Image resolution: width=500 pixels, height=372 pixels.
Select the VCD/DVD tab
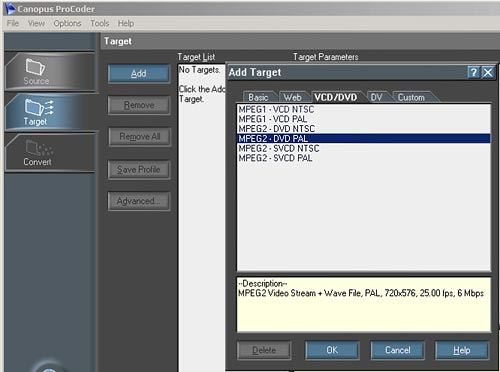336,97
